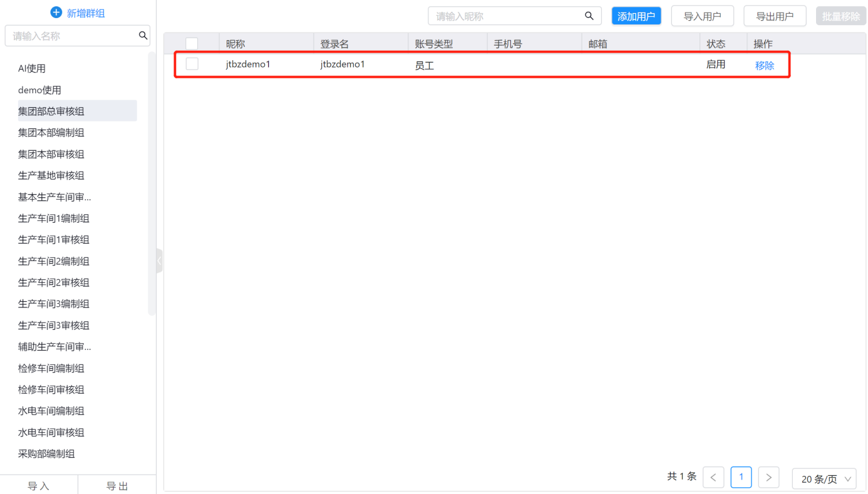Click the 导出 button at sidebar bottom

click(117, 486)
